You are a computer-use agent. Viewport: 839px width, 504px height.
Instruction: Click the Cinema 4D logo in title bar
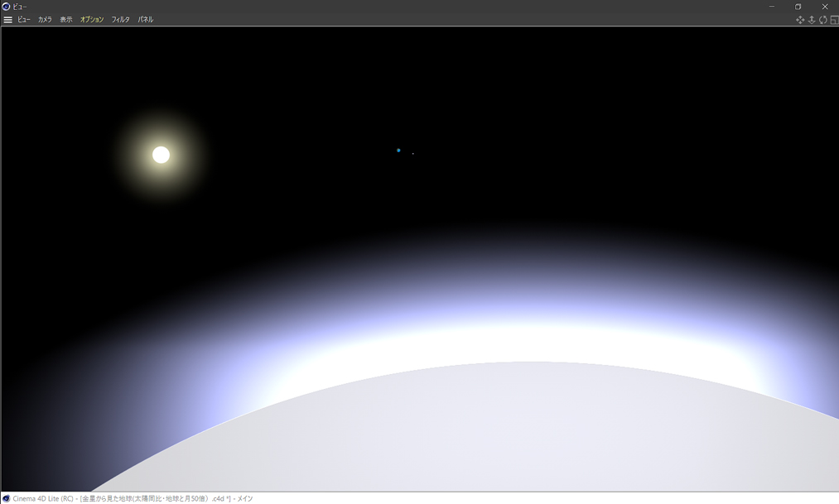[x=6, y=7]
